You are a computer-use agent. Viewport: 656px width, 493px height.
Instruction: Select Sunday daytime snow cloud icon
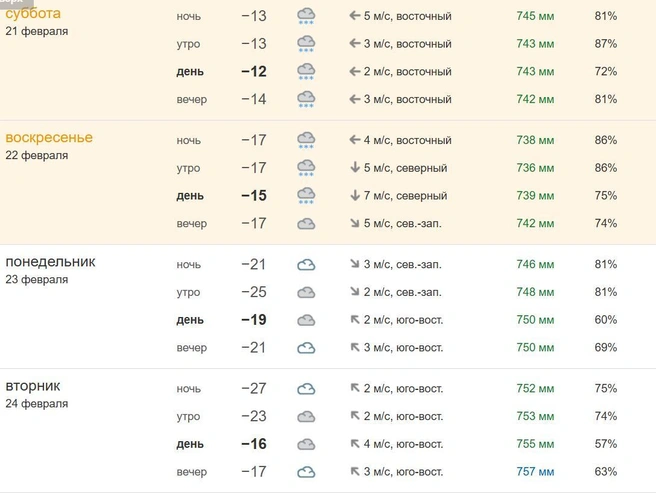[x=306, y=196]
